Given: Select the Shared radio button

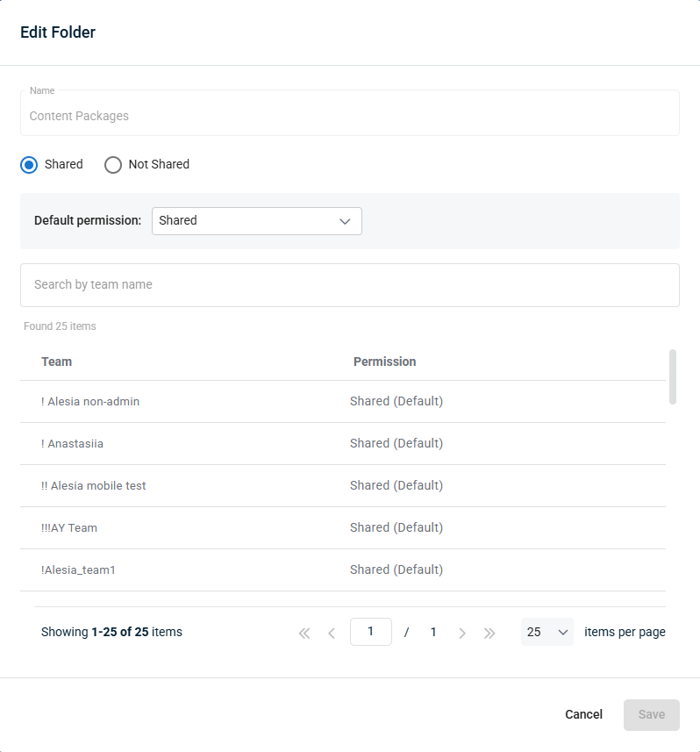Looking at the screenshot, I should tap(30, 165).
